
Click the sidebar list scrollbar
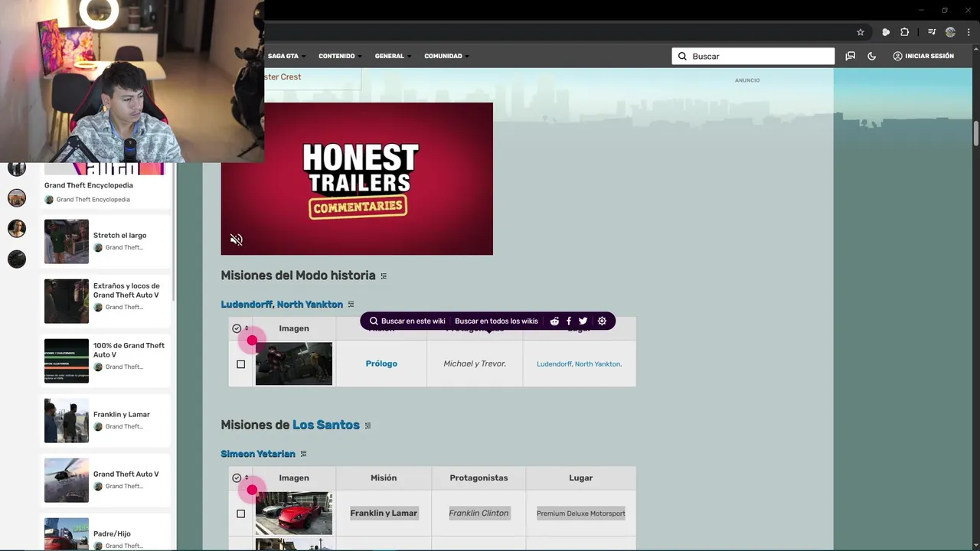click(x=175, y=231)
